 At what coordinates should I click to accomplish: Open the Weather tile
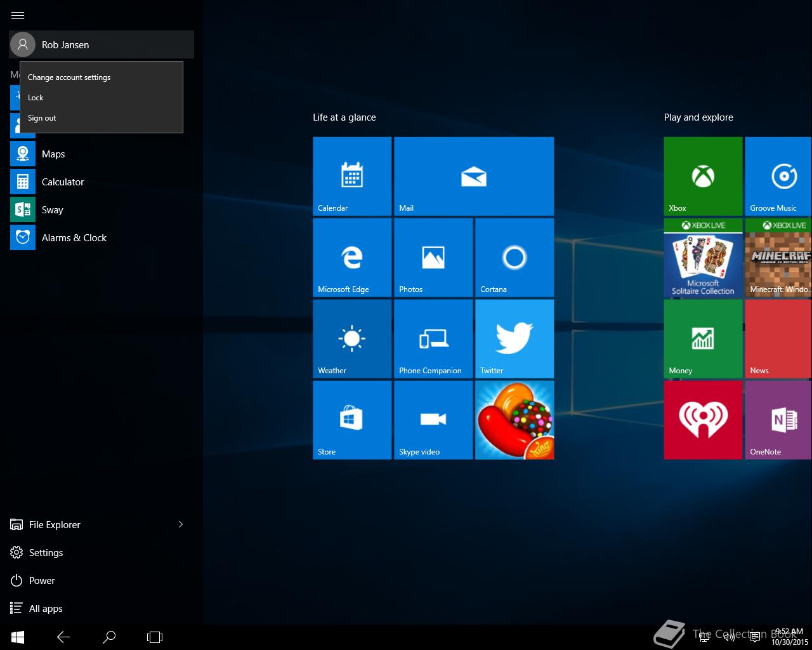(352, 339)
